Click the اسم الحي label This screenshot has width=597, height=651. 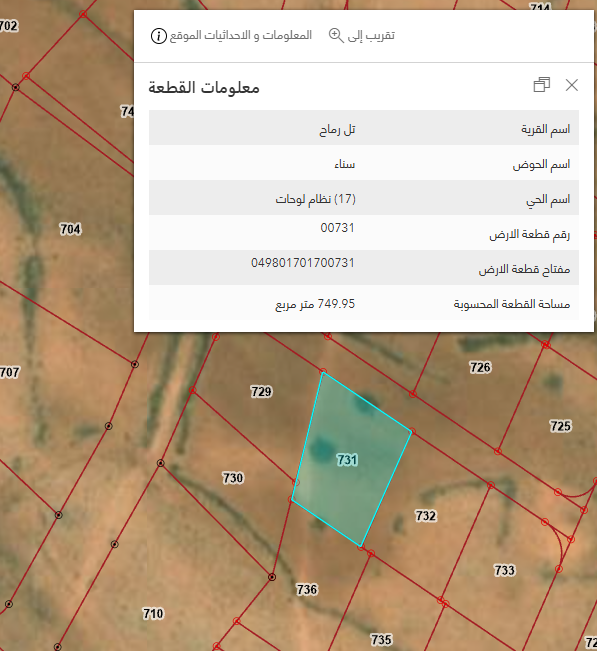548,200
